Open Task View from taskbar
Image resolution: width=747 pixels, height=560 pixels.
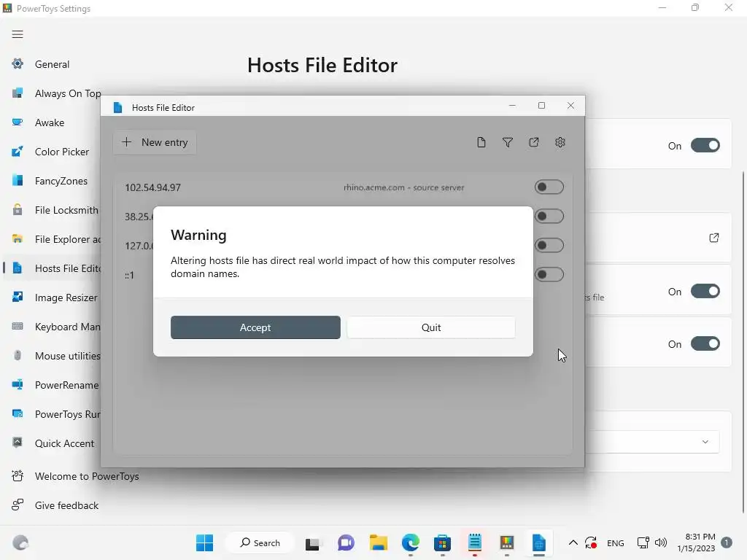point(312,542)
